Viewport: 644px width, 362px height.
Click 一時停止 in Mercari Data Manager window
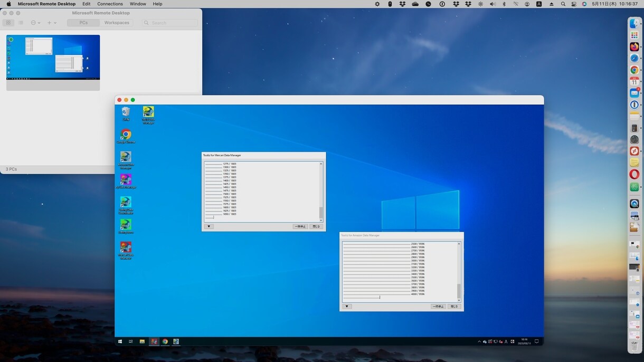[x=300, y=226]
